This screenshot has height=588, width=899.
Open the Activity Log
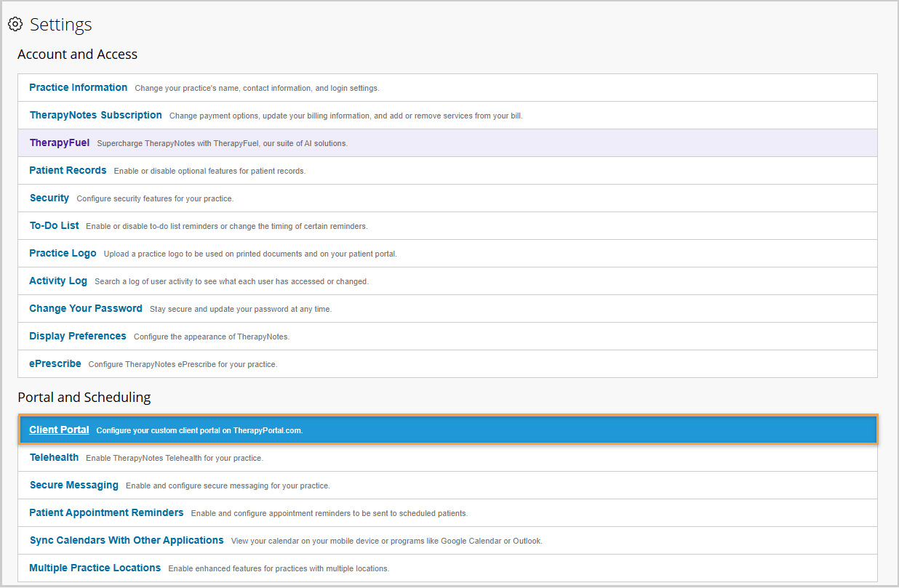pos(58,281)
